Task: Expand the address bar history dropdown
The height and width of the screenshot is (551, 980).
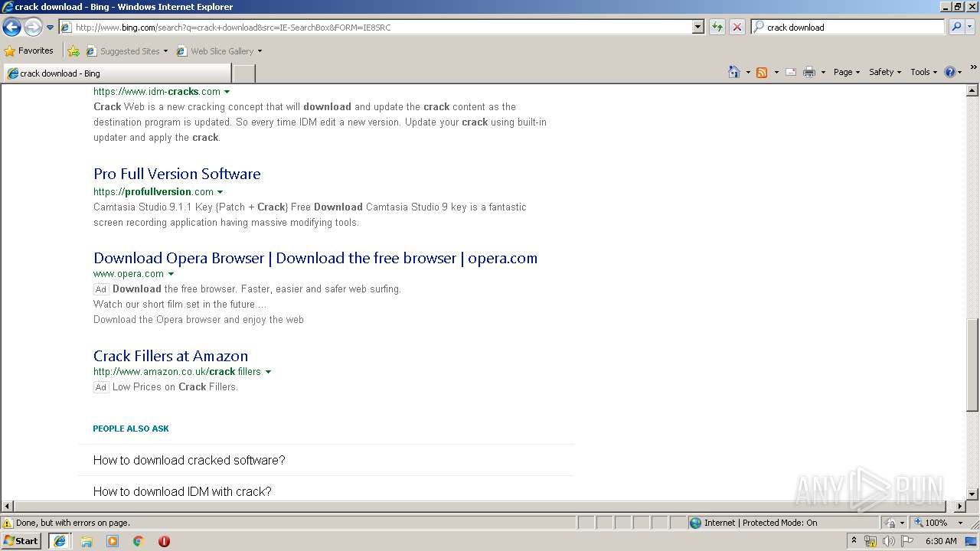Action: [x=697, y=27]
